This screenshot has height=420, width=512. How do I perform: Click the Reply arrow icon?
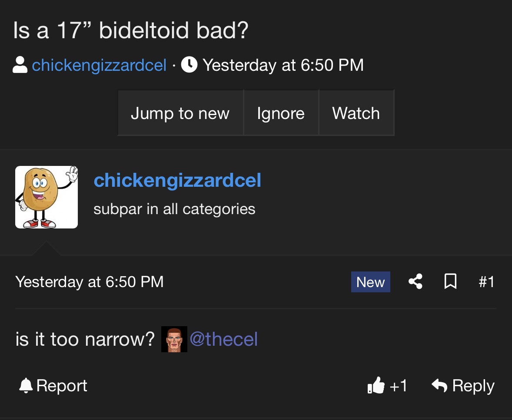[x=439, y=385]
